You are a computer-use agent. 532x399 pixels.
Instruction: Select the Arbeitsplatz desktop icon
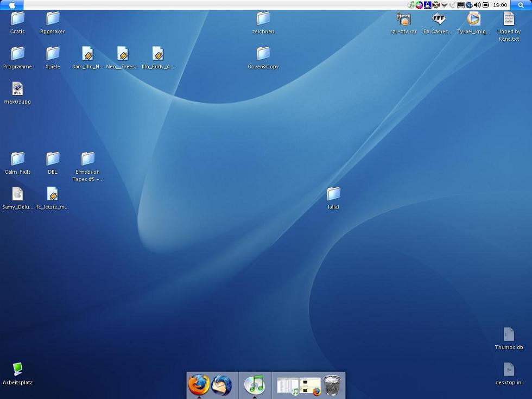tap(17, 370)
